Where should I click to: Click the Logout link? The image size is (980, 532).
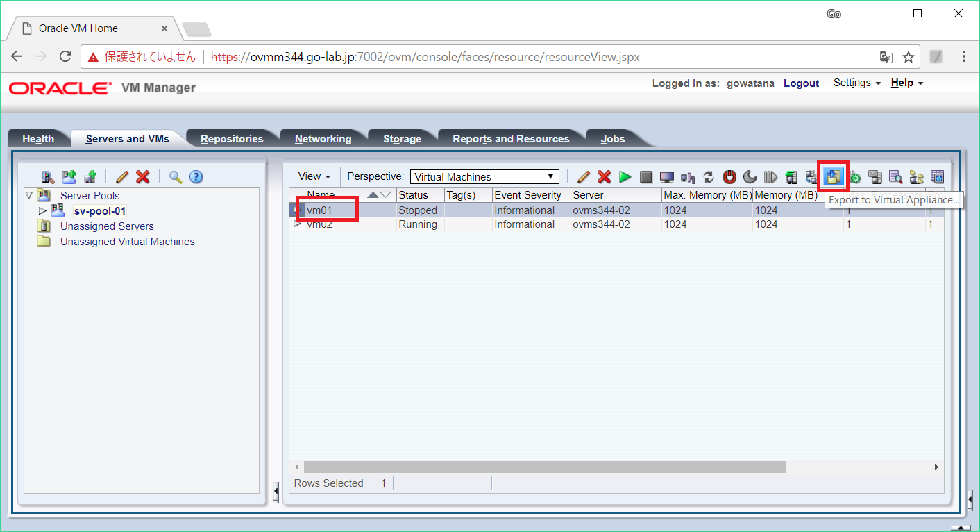click(x=801, y=83)
